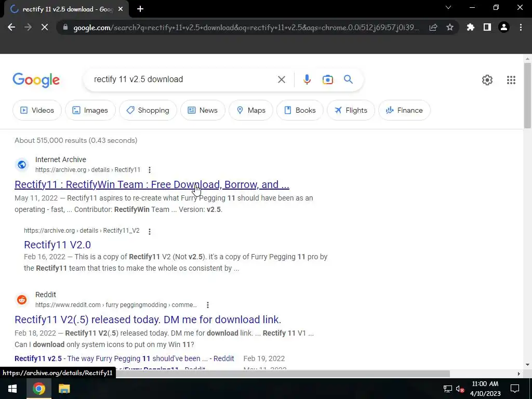
Task: Start voice search with the microphone
Action: (x=307, y=79)
